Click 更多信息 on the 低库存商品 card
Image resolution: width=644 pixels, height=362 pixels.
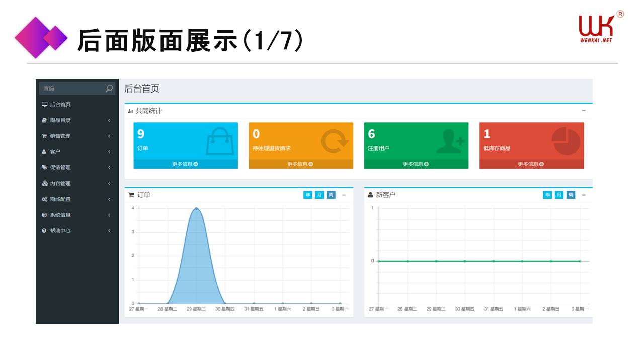click(531, 164)
